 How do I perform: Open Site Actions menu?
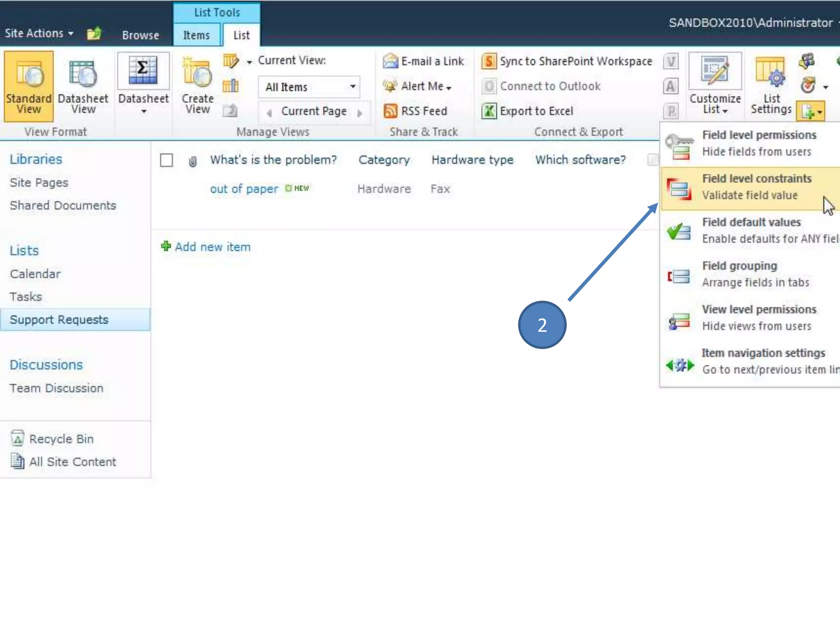coord(39,33)
